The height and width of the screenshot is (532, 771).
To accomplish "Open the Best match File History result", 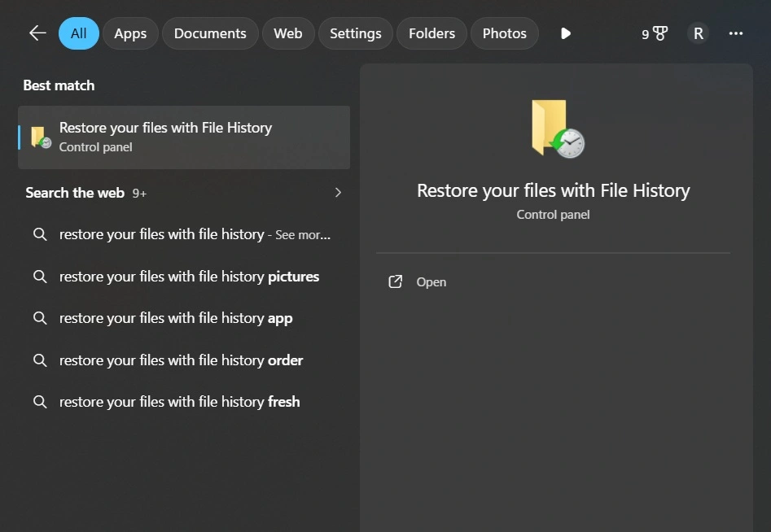I will coord(184,137).
